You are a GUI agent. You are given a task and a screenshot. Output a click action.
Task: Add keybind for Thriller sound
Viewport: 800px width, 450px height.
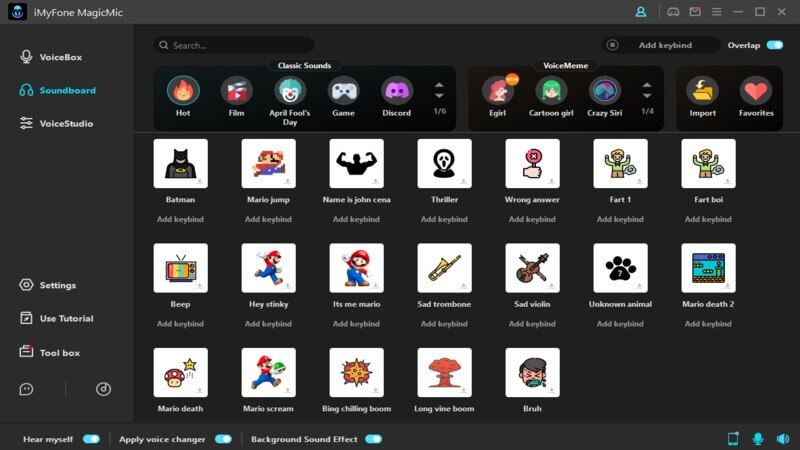point(444,219)
